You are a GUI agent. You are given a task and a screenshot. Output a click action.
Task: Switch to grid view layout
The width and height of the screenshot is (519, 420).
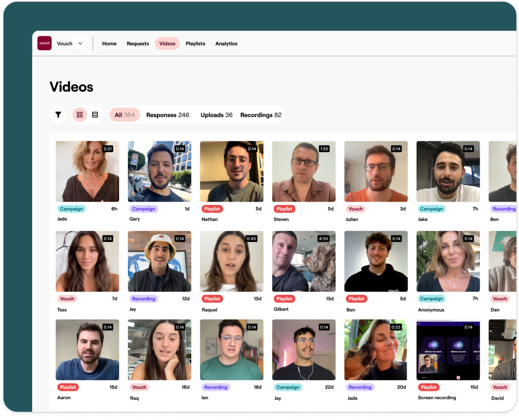(80, 115)
